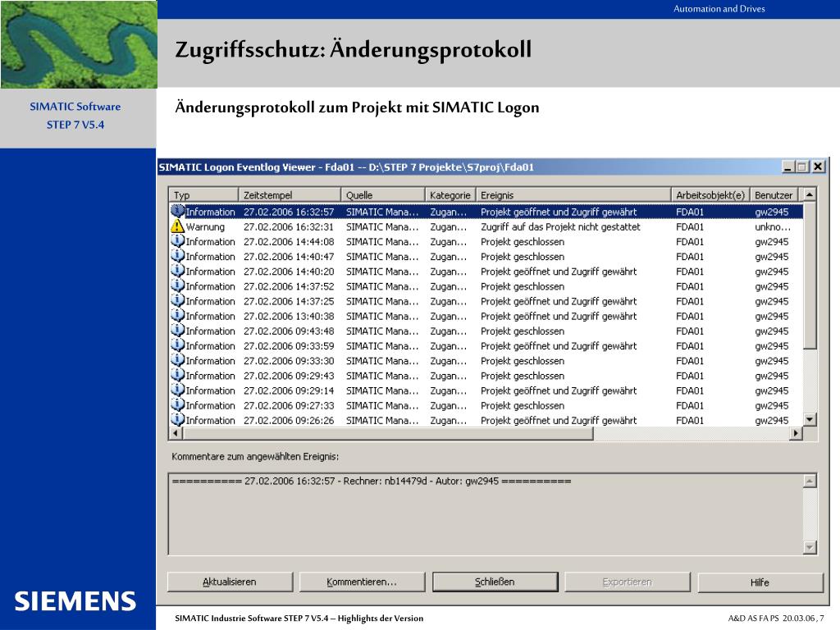Click the 'Information' type text in the 09:27:33 row
This screenshot has width=840, height=630.
[x=211, y=405]
